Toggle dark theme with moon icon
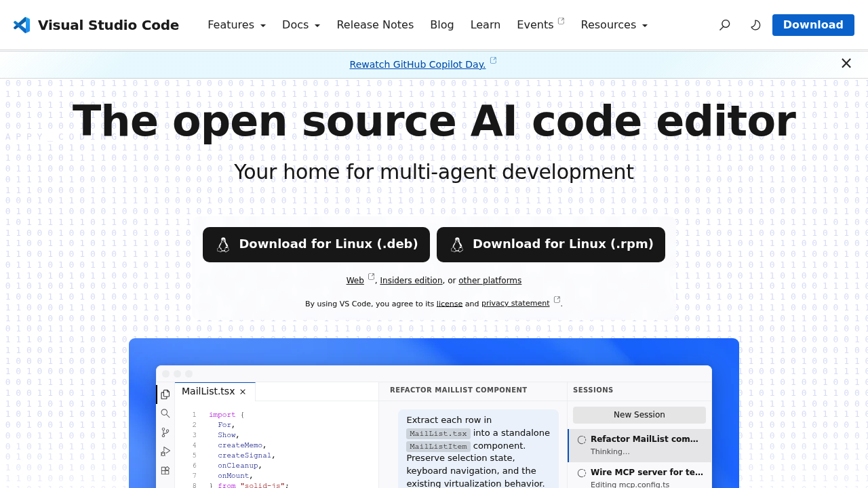This screenshot has height=488, width=868. [x=755, y=25]
